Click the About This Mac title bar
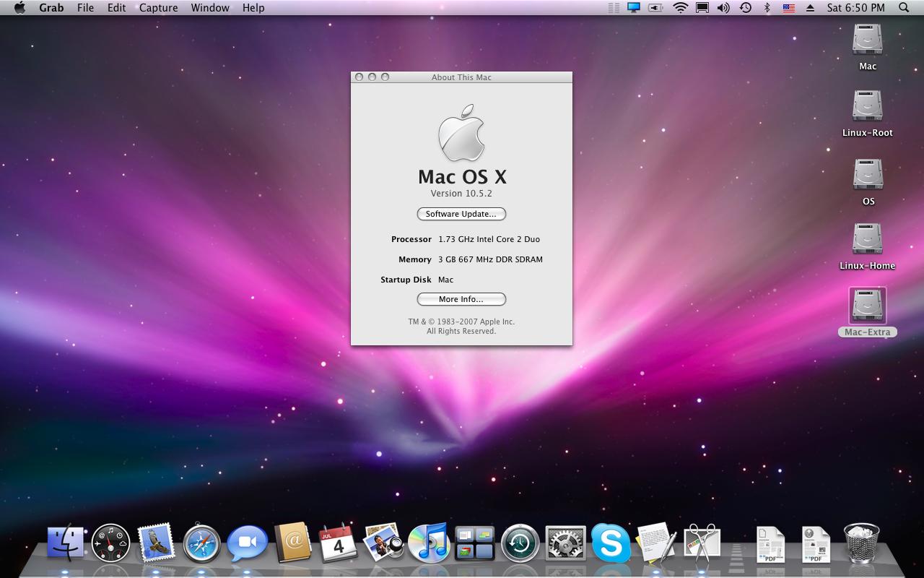The width and height of the screenshot is (924, 578). pos(461,77)
